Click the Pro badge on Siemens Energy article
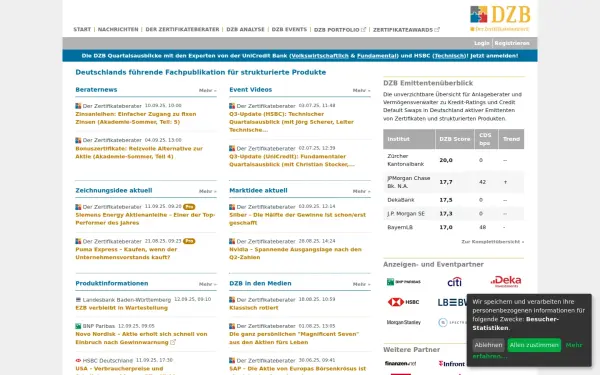The height and width of the screenshot is (375, 600). [x=189, y=207]
